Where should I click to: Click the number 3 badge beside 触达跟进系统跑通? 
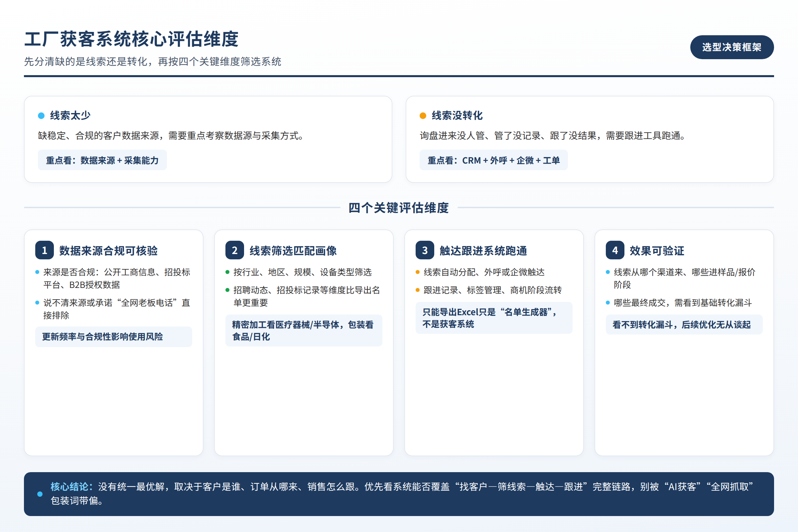[425, 250]
